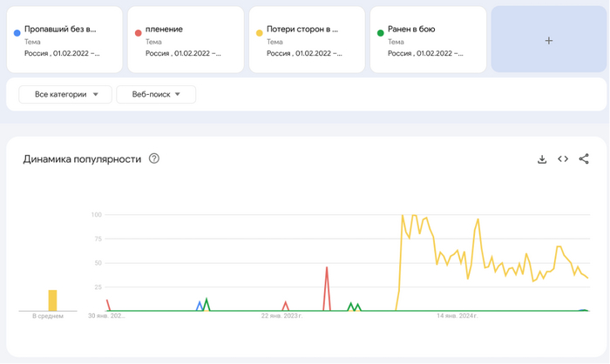Viewport: 610px width, 364px height.
Task: Click the 14 янв. 2024 г. axis label
Action: pos(457,316)
